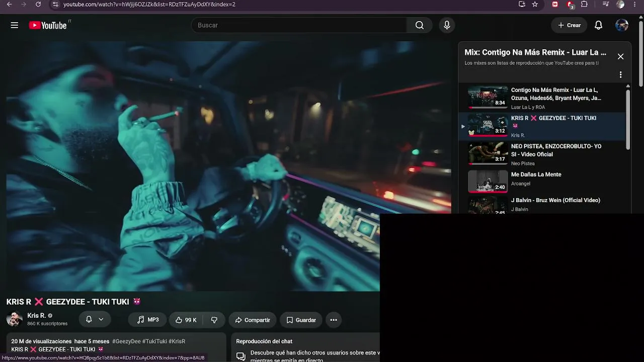Image resolution: width=644 pixels, height=362 pixels.
Task: Play NEO PISTEA YO SI video thumbnail
Action: (488, 153)
